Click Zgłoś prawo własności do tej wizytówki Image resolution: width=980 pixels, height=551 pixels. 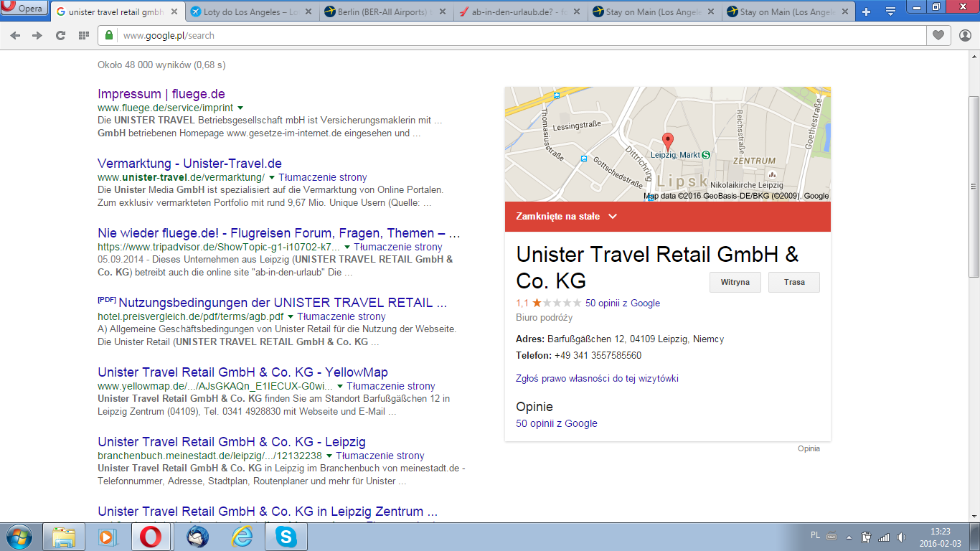(597, 378)
